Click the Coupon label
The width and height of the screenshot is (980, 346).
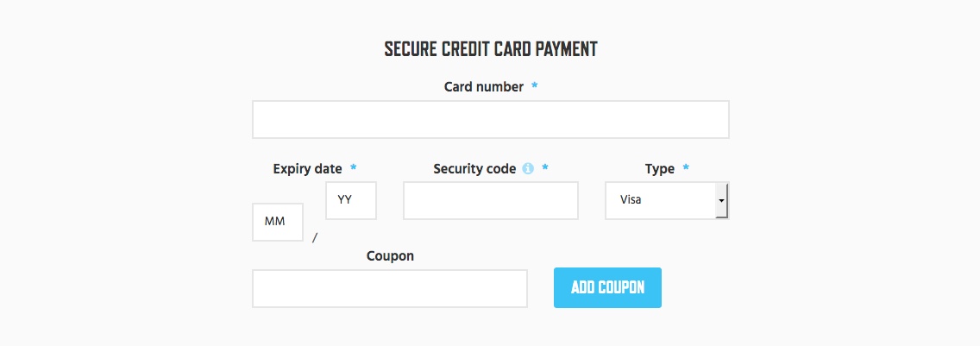click(x=390, y=256)
